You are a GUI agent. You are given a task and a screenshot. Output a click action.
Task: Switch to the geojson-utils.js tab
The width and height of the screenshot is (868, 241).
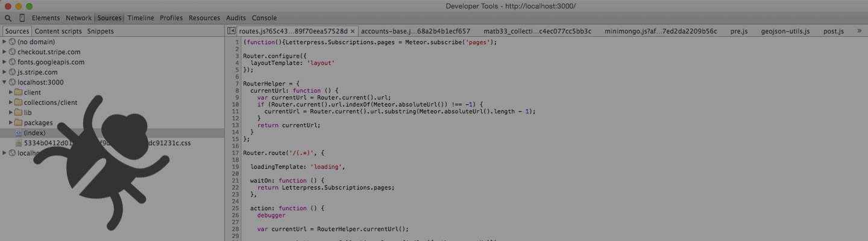click(x=785, y=31)
